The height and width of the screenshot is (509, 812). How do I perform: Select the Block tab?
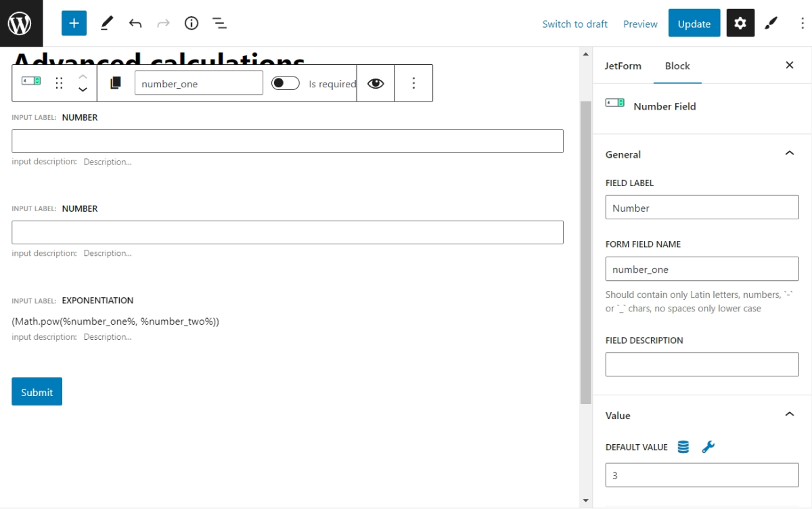(677, 66)
